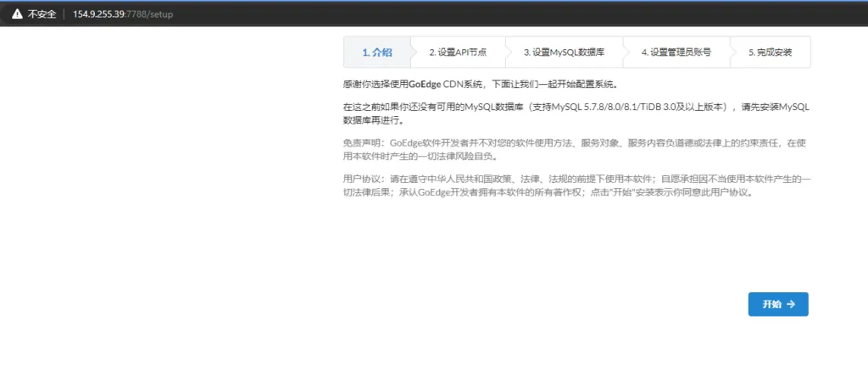Screen dimensions: 868x365
Task: Go to the 2. 设置API节点 step
Action: (458, 52)
